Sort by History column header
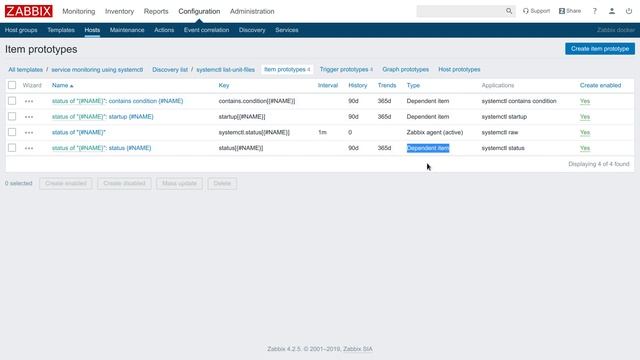This screenshot has width=640, height=360. (358, 85)
